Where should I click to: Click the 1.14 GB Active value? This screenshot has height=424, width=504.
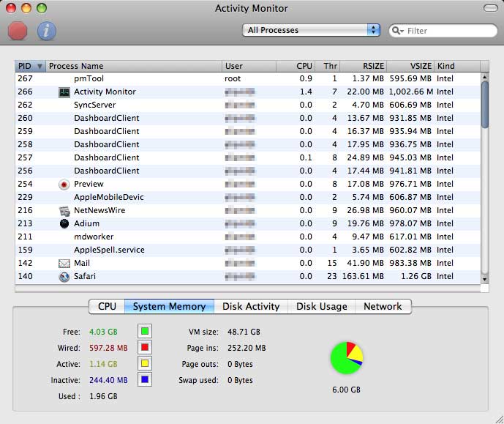[103, 364]
